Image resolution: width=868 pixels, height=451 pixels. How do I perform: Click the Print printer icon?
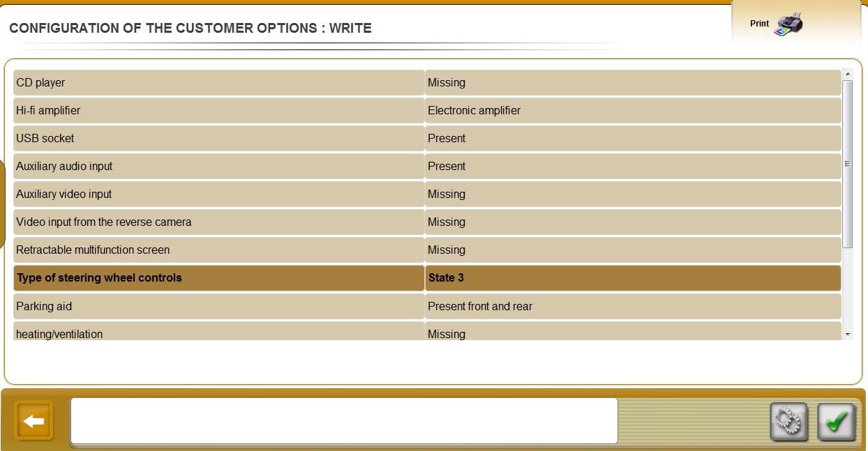coord(788,24)
